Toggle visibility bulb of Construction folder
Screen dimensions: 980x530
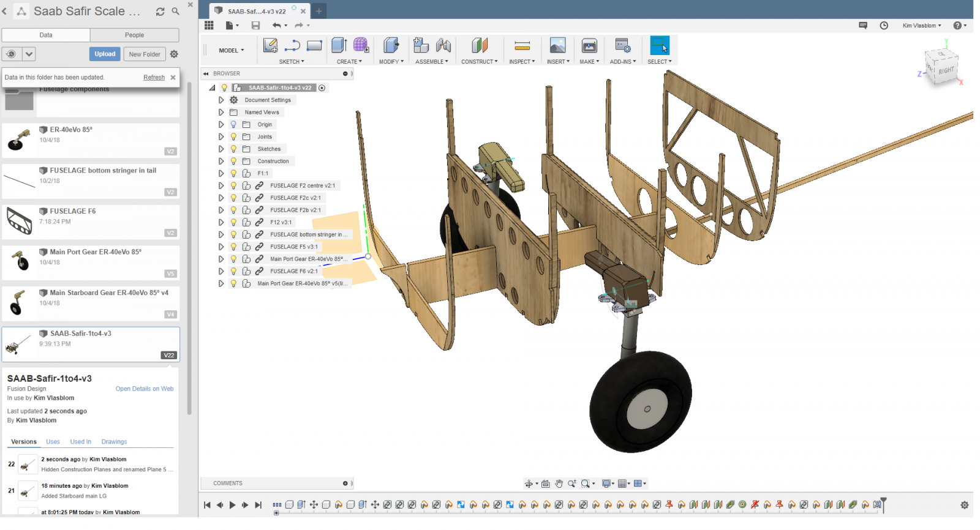click(x=233, y=161)
